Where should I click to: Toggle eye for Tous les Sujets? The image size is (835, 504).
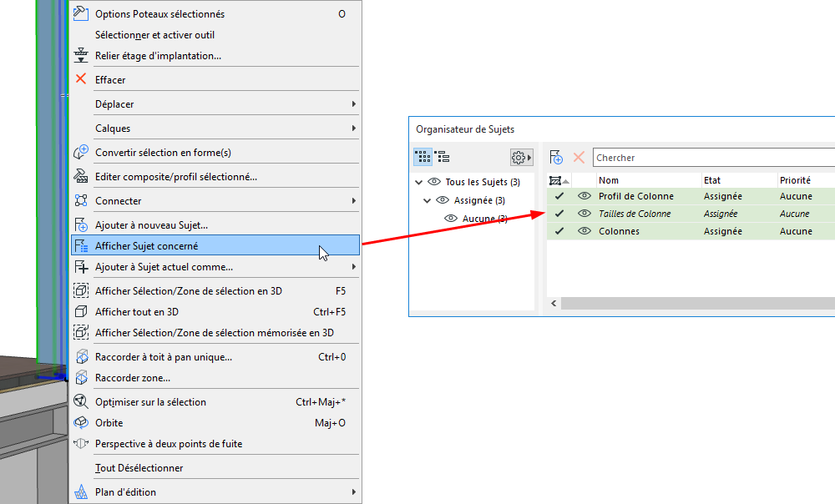434,181
